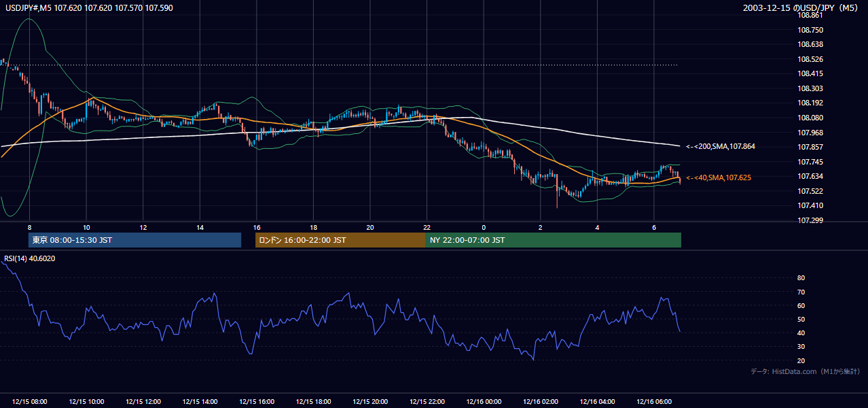
Task: Select the 40 SMA label 107.625
Action: (719, 177)
